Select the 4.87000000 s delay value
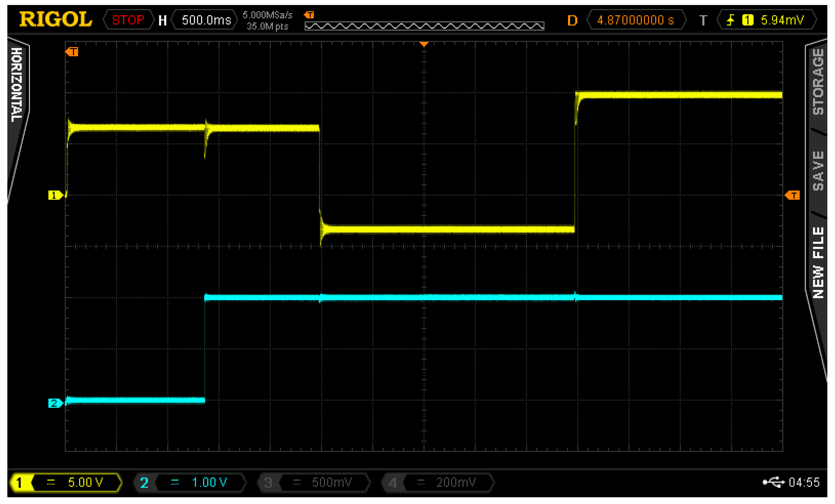The height and width of the screenshot is (504, 835). [635, 20]
